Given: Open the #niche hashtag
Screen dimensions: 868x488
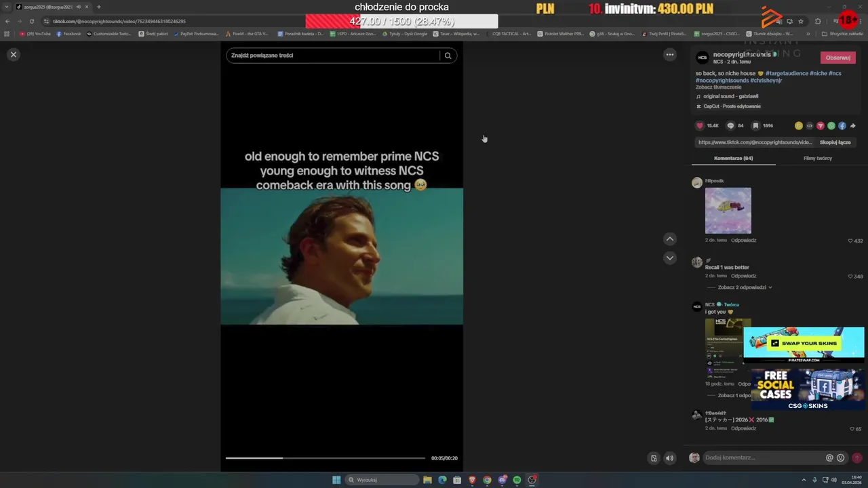Looking at the screenshot, I should pos(818,73).
